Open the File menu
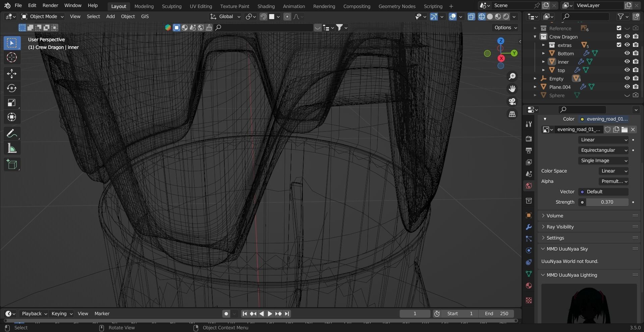 (18, 6)
